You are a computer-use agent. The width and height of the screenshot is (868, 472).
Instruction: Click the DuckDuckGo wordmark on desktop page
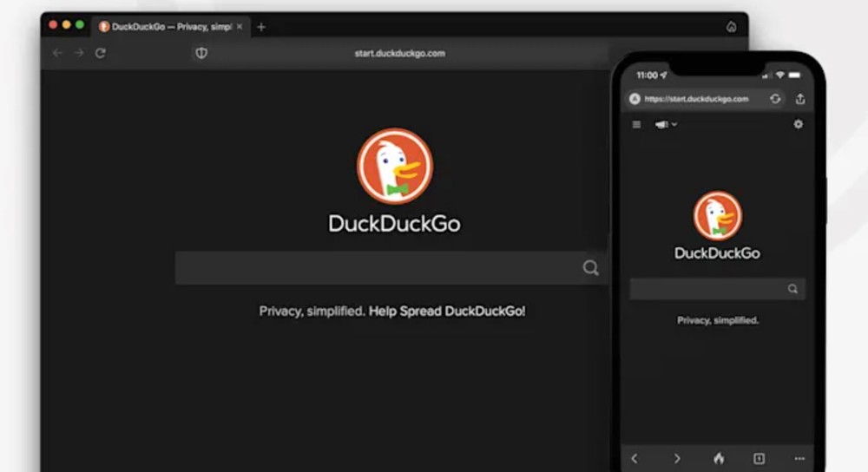pyautogui.click(x=395, y=224)
